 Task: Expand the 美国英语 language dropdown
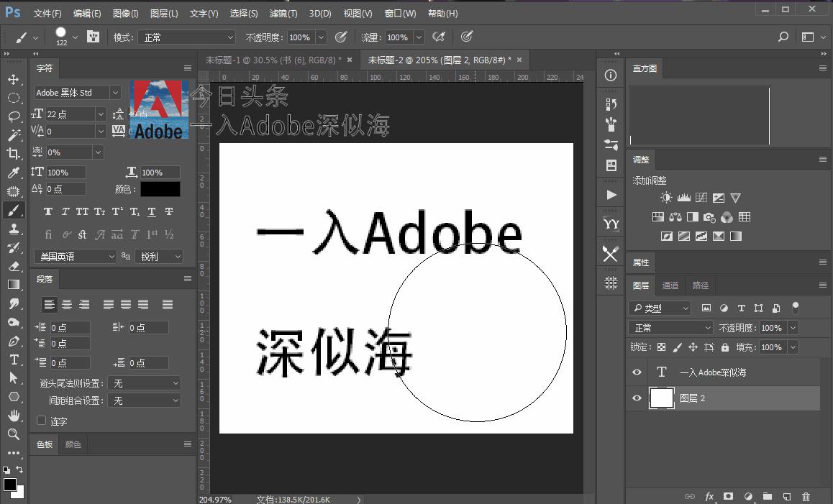[x=75, y=257]
